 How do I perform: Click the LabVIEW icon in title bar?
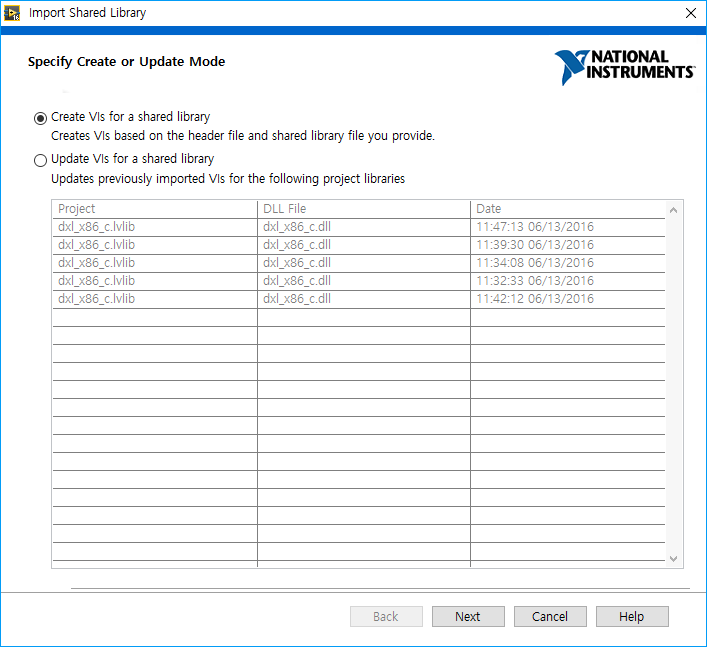14,13
